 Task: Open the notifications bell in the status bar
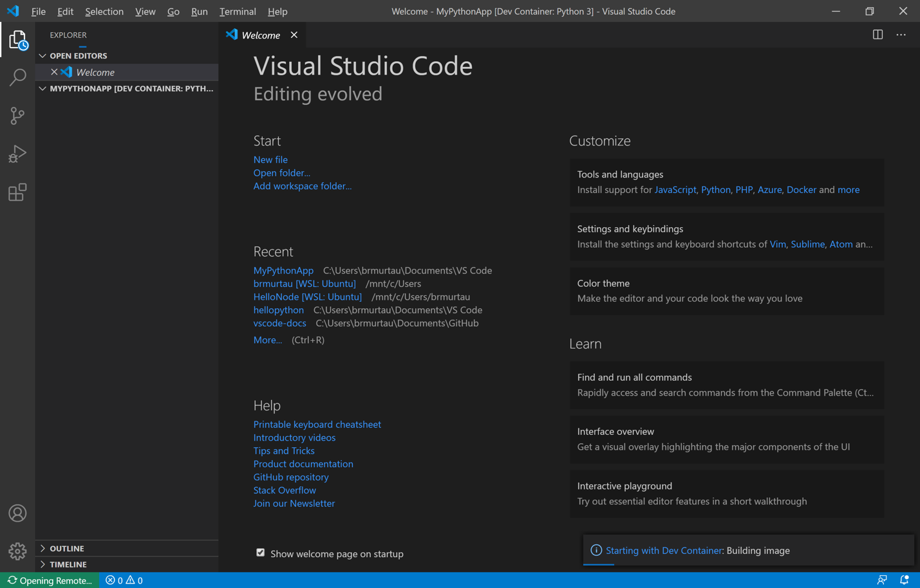[x=906, y=580]
